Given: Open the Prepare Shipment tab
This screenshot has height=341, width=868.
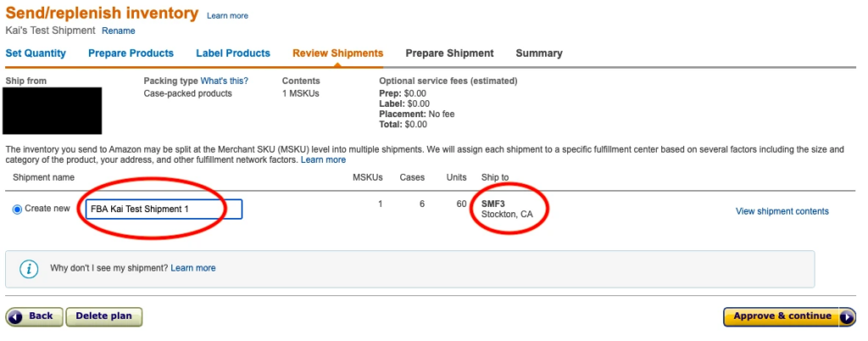Looking at the screenshot, I should [x=449, y=53].
